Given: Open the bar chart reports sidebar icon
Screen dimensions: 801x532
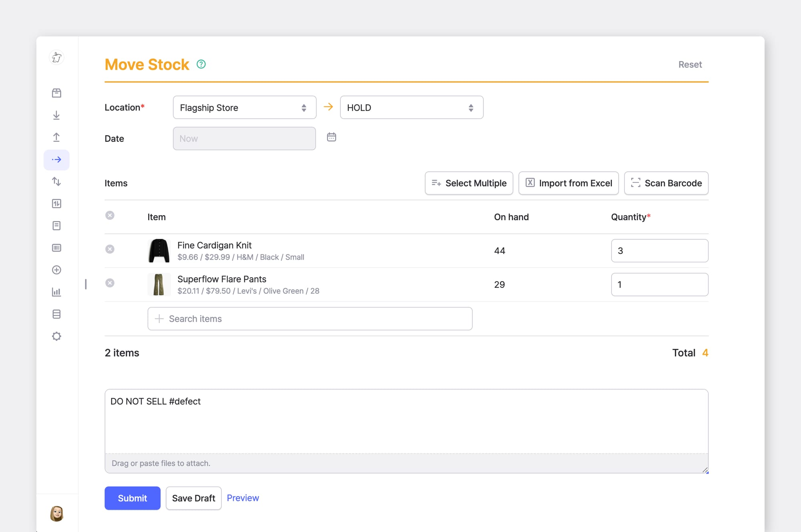Looking at the screenshot, I should [56, 292].
